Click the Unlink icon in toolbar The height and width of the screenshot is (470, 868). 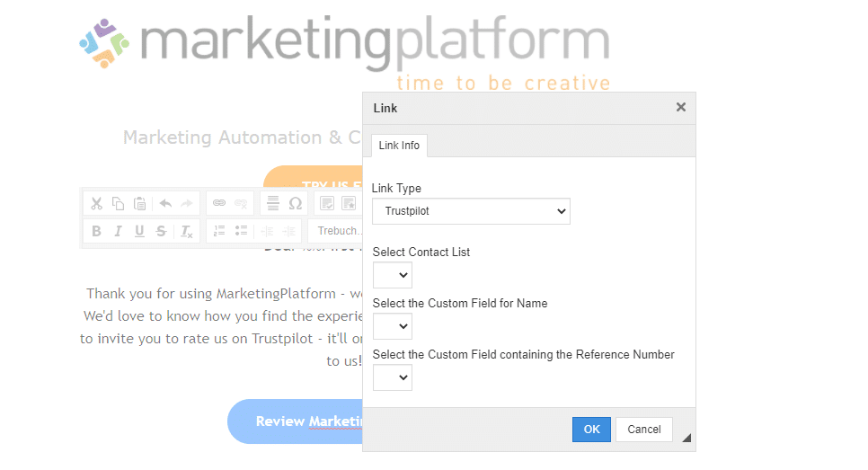[x=241, y=203]
